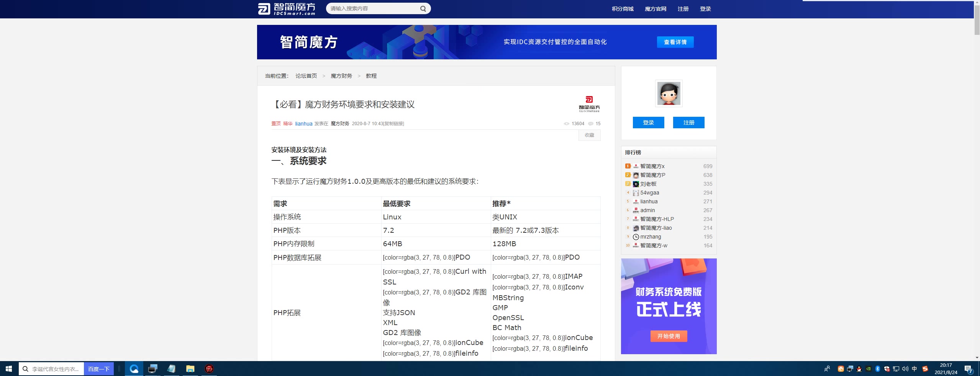Open the remote desktop monitor icon in taskbar
Screen dimensions: 980x376
pos(153,369)
